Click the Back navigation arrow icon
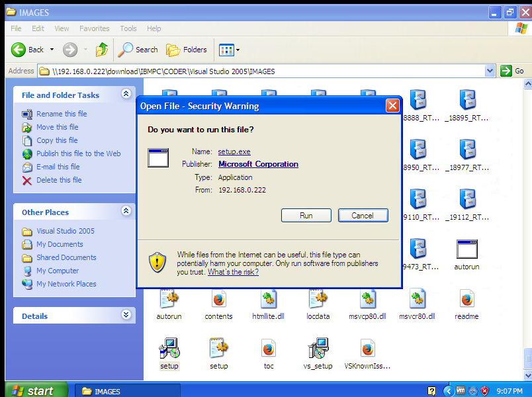The image size is (532, 397). coord(19,50)
